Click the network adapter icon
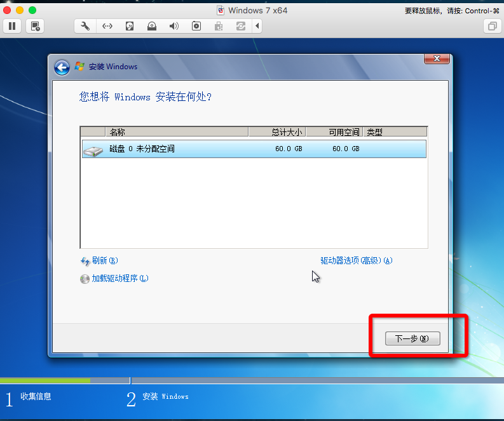The height and width of the screenshot is (421, 504). 107,26
